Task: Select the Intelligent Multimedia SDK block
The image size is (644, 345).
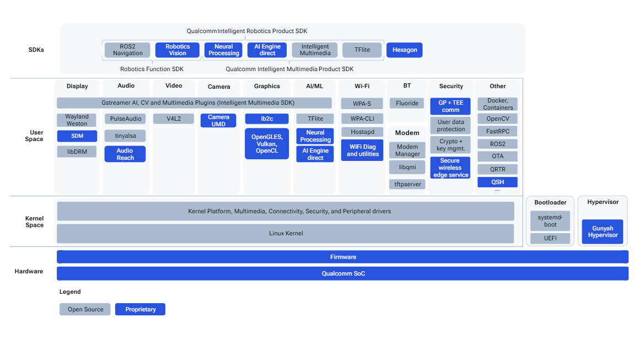Action: click(315, 50)
